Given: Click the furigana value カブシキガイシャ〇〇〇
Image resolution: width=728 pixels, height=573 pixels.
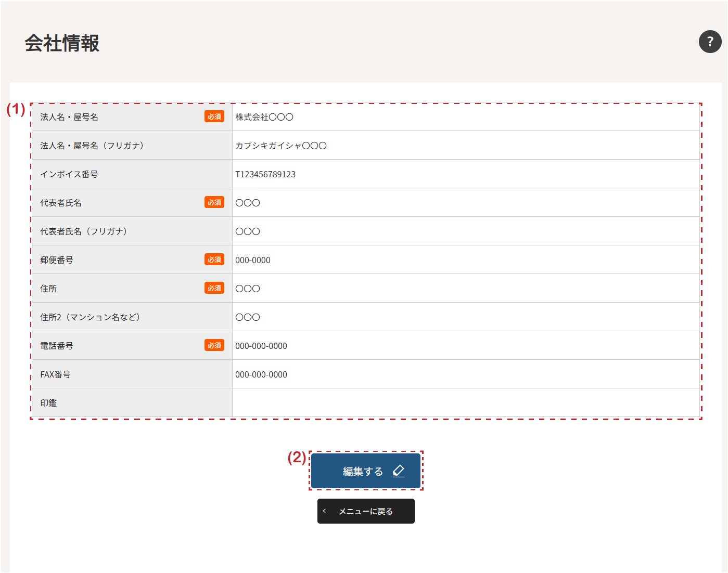Looking at the screenshot, I should pos(281,146).
